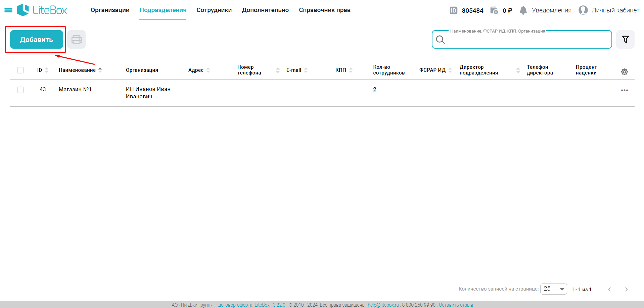644x308 pixels.
Task: Toggle the select-all header checkbox
Action: pyautogui.click(x=20, y=70)
